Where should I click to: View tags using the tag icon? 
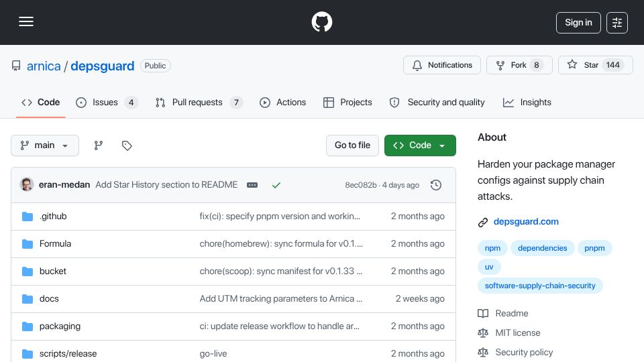[127, 145]
